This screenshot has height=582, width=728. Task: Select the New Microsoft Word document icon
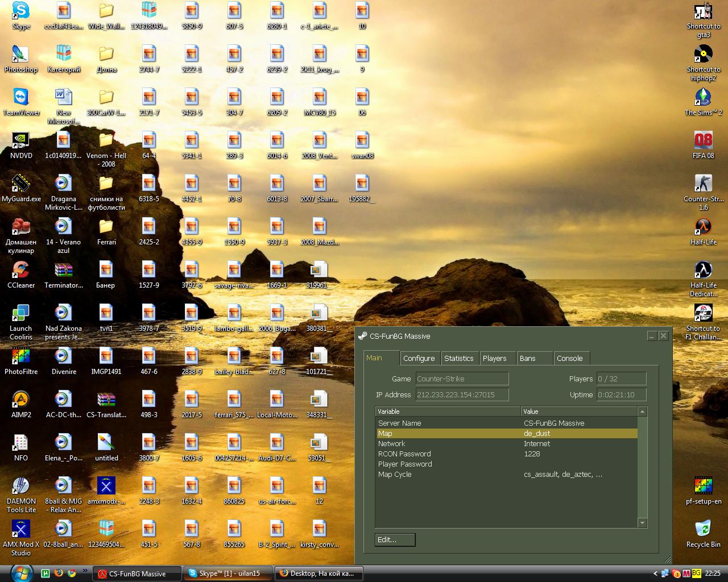[64, 106]
